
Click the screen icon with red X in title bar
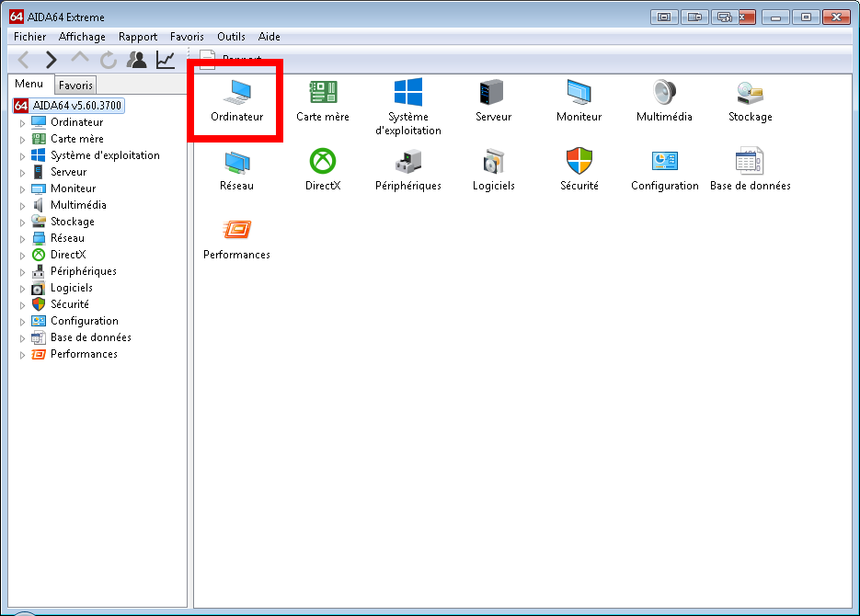tap(734, 17)
